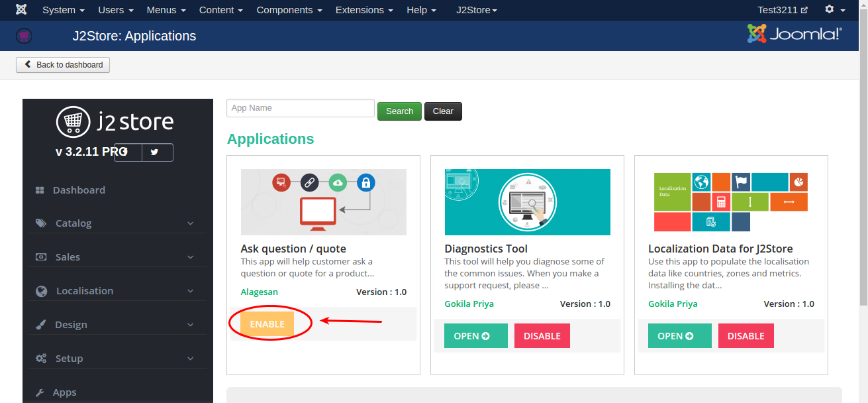Click the Dashboard grid icon in sidebar
The height and width of the screenshot is (403, 868).
(40, 190)
